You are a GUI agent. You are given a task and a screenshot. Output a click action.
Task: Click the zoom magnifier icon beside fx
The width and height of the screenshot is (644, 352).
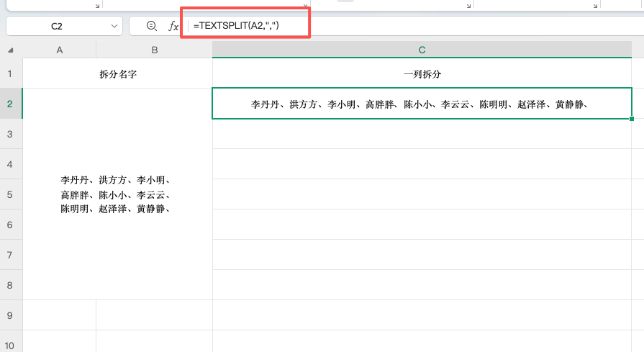pyautogui.click(x=152, y=26)
